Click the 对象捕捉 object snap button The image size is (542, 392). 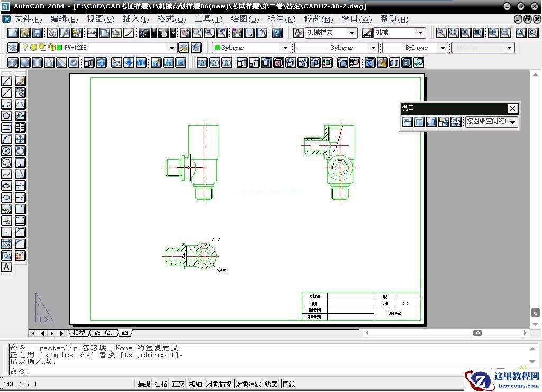click(x=219, y=384)
